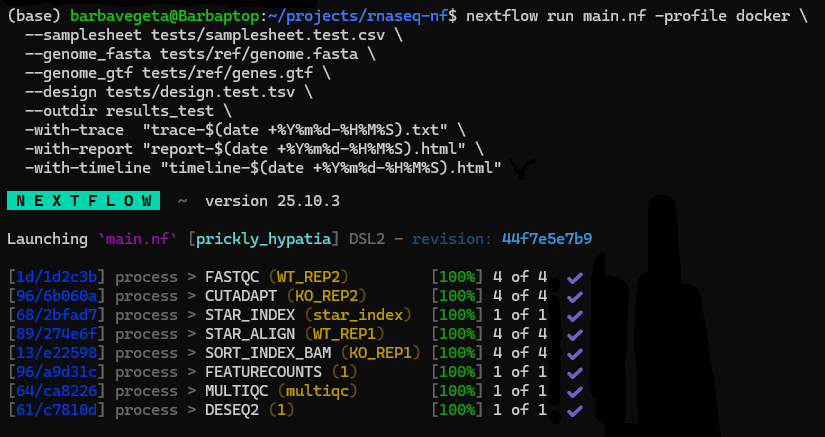This screenshot has height=437, width=825.
Task: Click the checkmark on the STAR_ALIGN row
Action: pyautogui.click(x=575, y=334)
